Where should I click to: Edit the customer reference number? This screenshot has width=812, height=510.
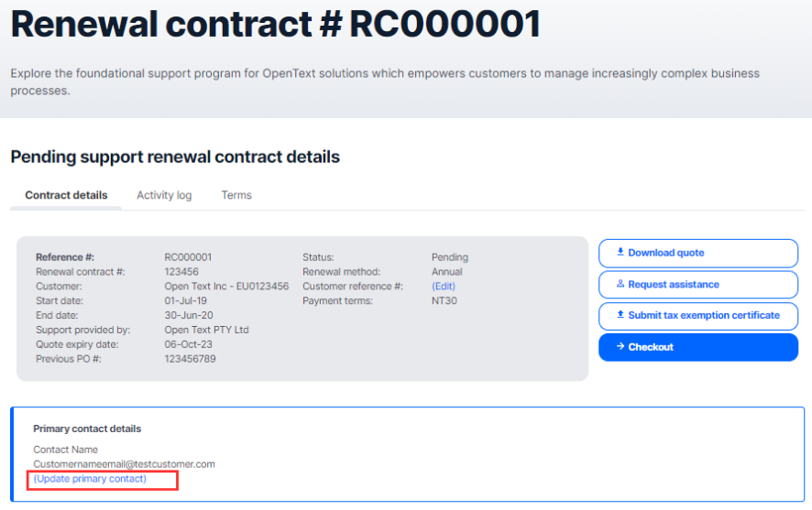point(444,286)
